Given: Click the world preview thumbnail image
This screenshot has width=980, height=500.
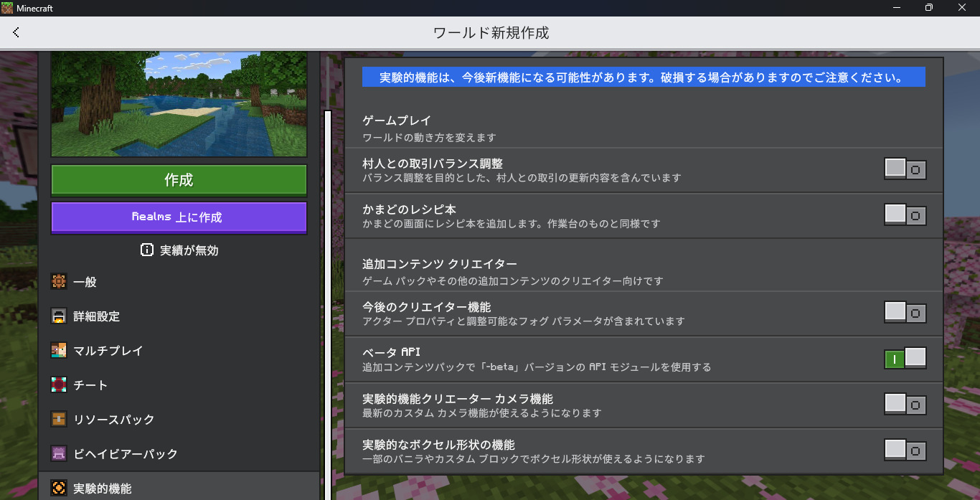Looking at the screenshot, I should point(179,104).
